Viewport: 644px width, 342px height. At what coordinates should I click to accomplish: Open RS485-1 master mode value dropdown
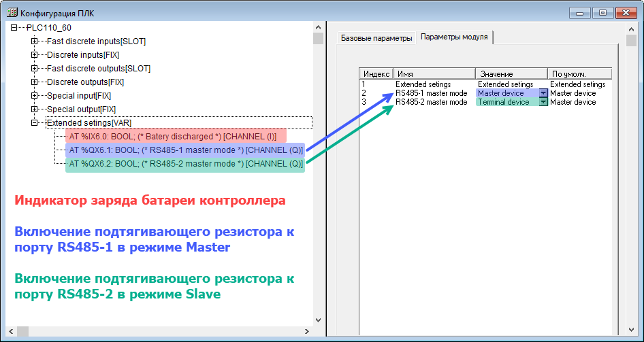point(543,93)
